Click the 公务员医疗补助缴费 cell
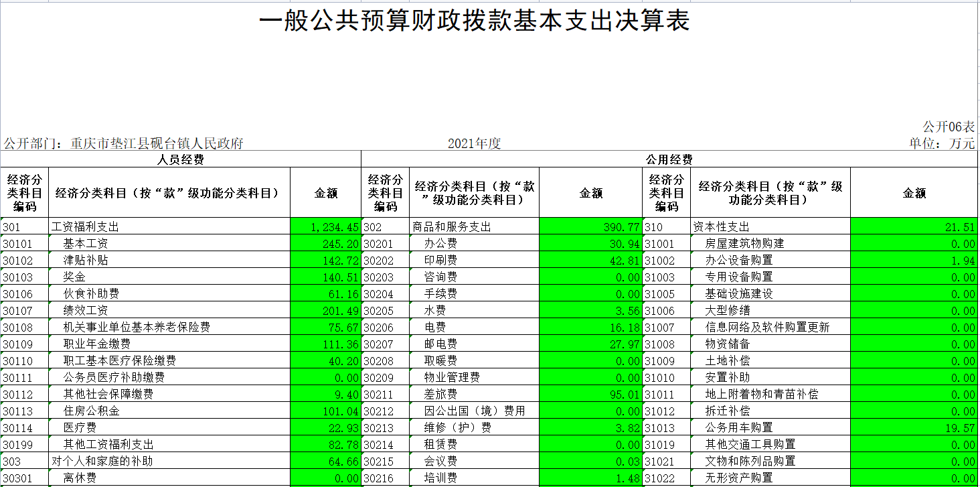980x487 pixels. (x=169, y=377)
